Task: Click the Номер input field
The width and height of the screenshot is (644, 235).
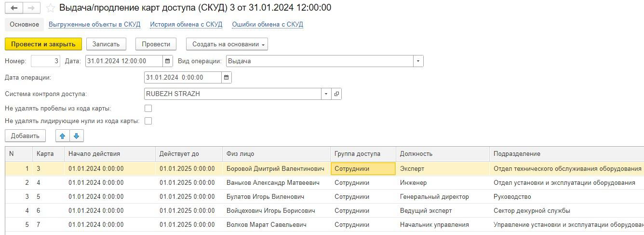Action: (45, 61)
